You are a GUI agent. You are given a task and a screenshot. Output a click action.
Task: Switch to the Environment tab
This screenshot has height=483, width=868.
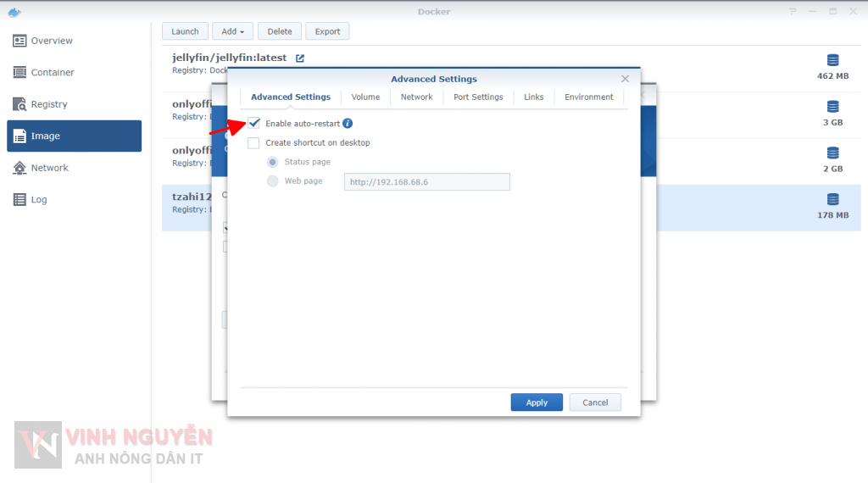coord(588,97)
